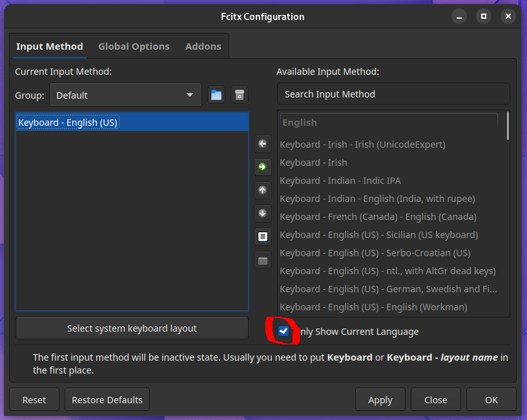Open the Global Options tab
527x420 pixels.
click(x=134, y=46)
